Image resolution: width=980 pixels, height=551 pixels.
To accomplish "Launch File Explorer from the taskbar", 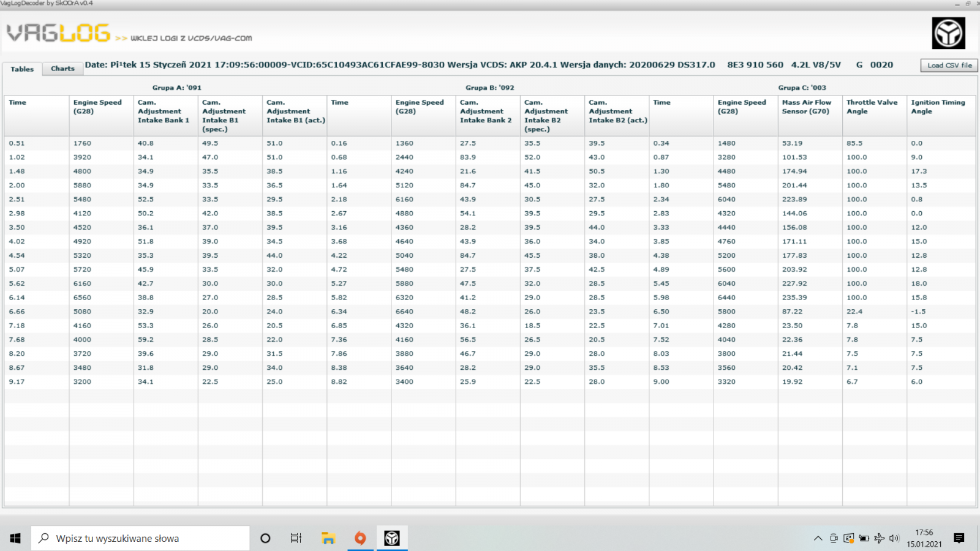I will pyautogui.click(x=328, y=538).
